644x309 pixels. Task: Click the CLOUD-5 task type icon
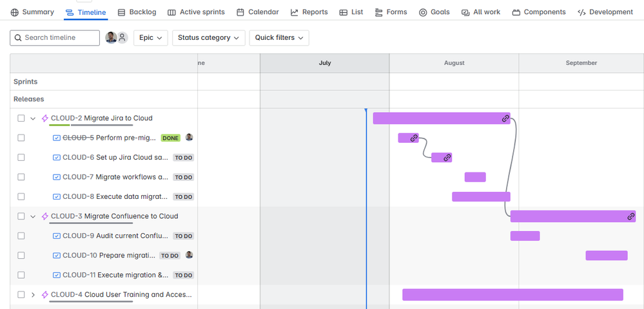[x=57, y=138]
